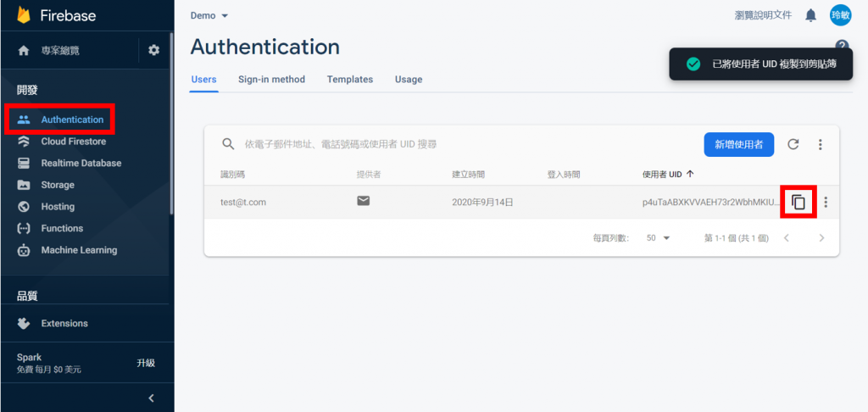The height and width of the screenshot is (412, 868).
Task: Click the 2020年9月14日 creation date cell
Action: 482,202
